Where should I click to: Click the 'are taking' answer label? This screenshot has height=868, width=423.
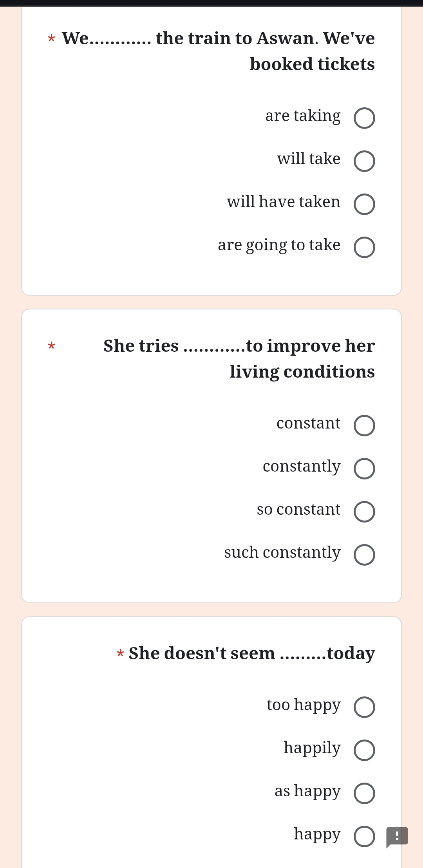(303, 116)
